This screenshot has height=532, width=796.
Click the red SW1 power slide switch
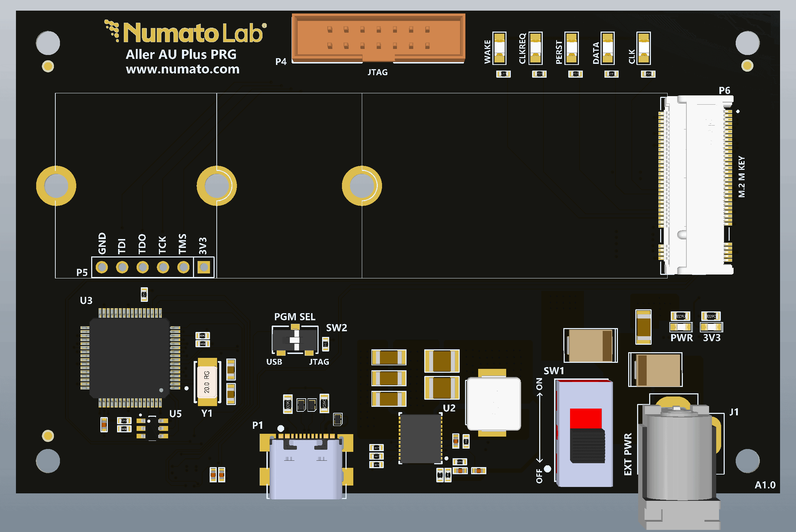tap(585, 433)
